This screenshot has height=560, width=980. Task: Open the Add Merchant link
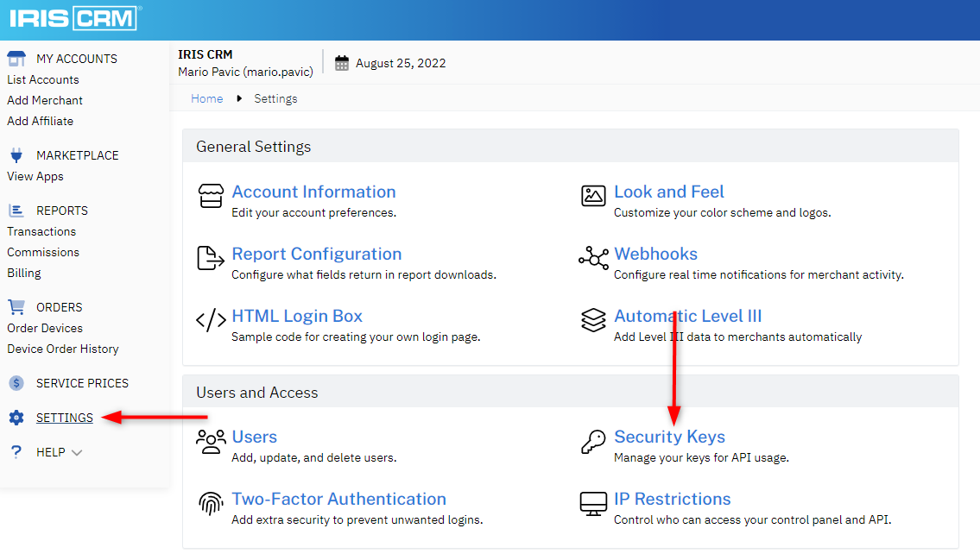[45, 100]
